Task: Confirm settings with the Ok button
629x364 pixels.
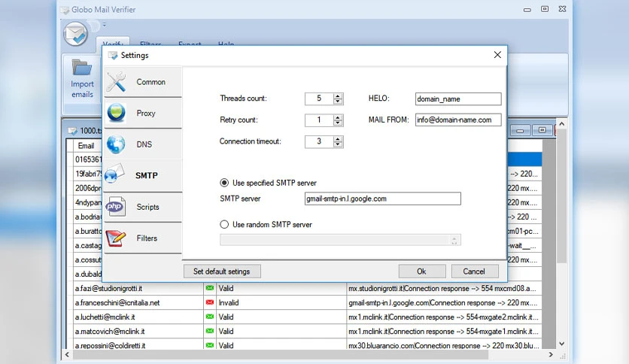Action: (x=421, y=271)
